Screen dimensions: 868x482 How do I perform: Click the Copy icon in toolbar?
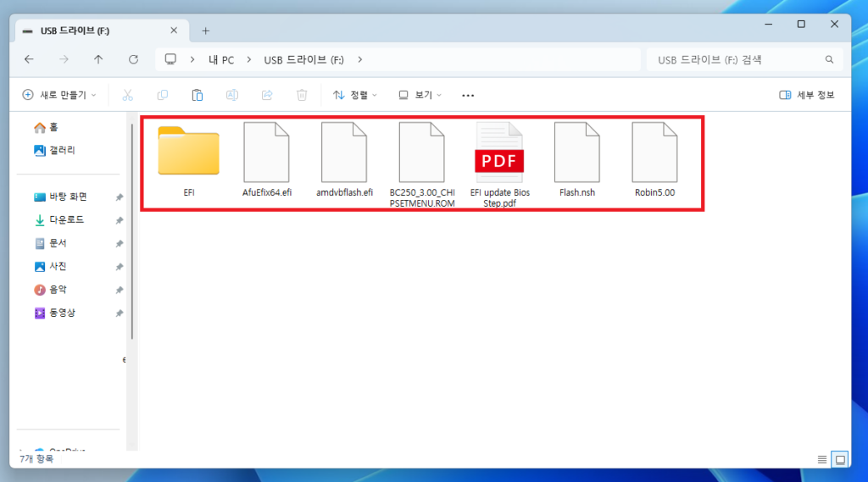[163, 95]
